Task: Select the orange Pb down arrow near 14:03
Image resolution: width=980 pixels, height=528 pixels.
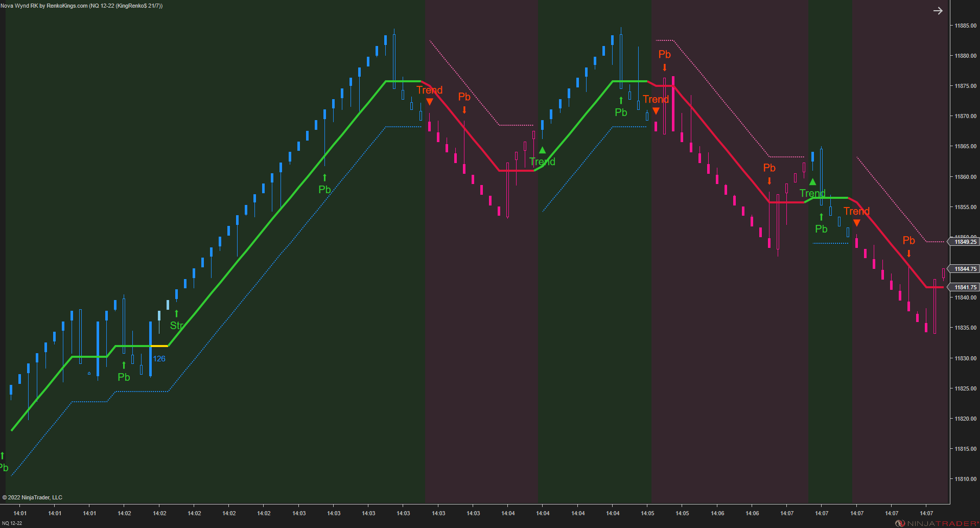Action: tap(464, 110)
